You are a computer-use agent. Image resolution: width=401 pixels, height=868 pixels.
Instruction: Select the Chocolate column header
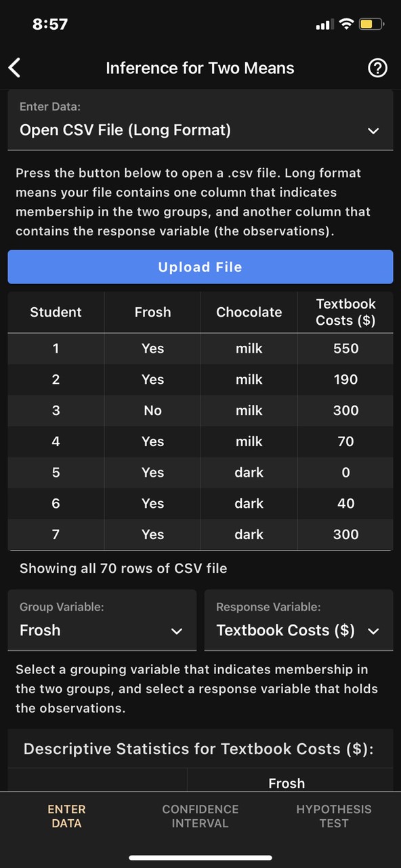[x=249, y=312]
